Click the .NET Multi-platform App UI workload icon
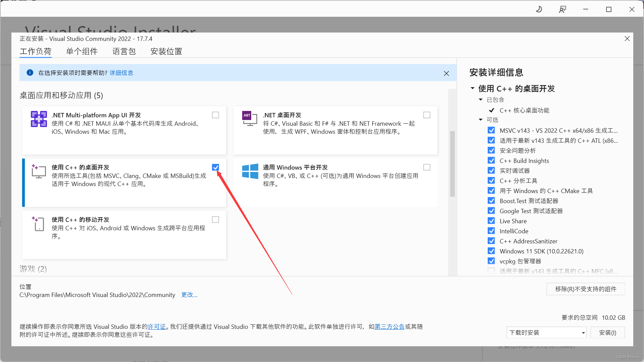The height and width of the screenshot is (362, 644). pos(39,119)
